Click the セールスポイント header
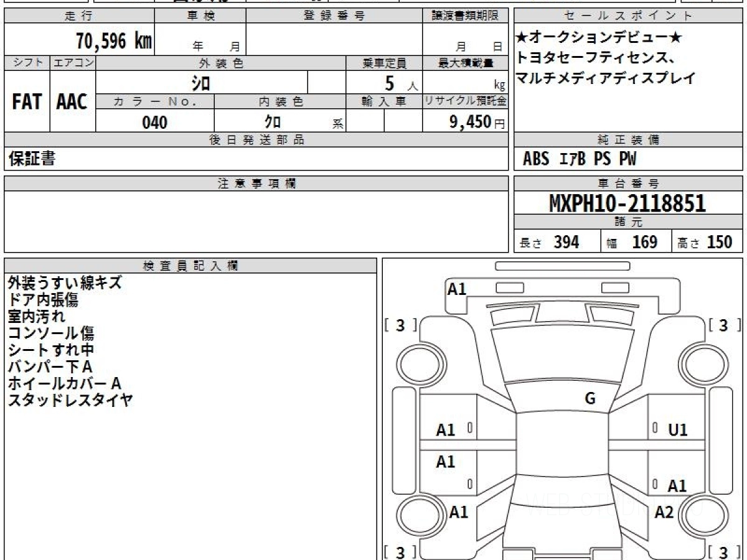747x560 pixels. coord(628,16)
